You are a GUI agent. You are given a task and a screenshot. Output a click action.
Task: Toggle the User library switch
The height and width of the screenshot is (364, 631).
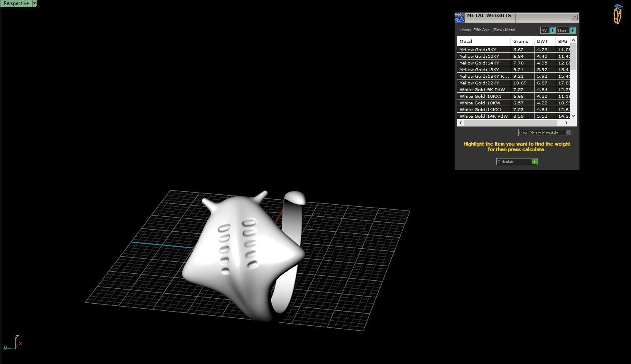click(566, 30)
